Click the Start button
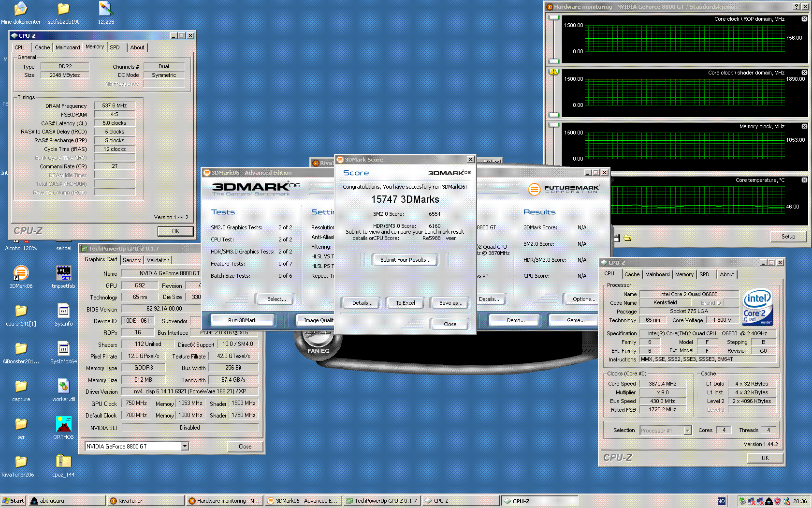812x508 pixels. 13,501
